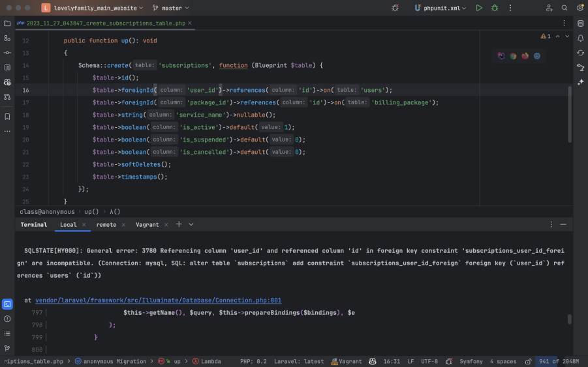Change LF line separator
The image size is (588, 367).
410,362
